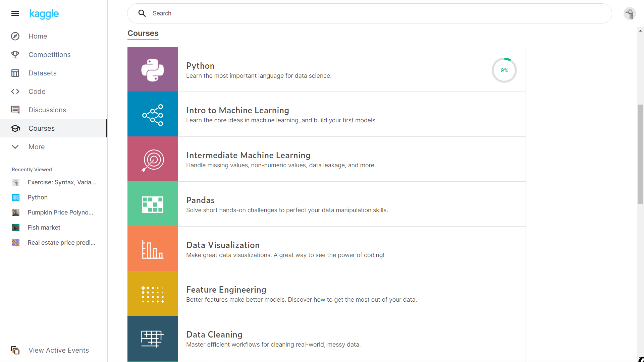Image resolution: width=644 pixels, height=362 pixels.
Task: Open recently viewed Fish market
Action: [44, 228]
